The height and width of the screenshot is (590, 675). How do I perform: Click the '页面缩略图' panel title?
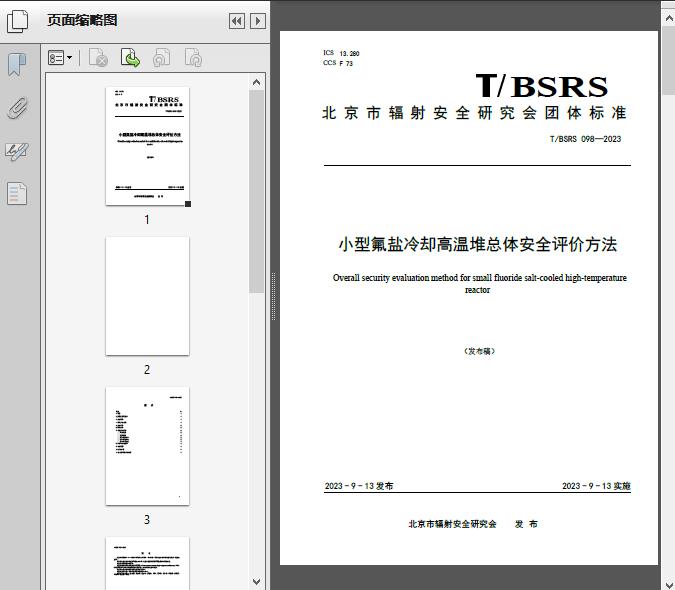point(82,20)
